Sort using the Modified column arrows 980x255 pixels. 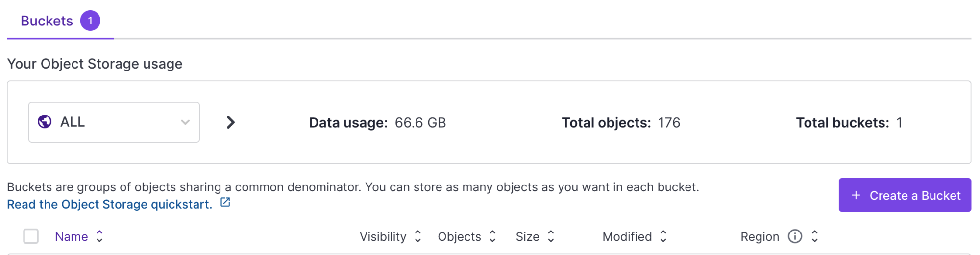click(x=663, y=236)
